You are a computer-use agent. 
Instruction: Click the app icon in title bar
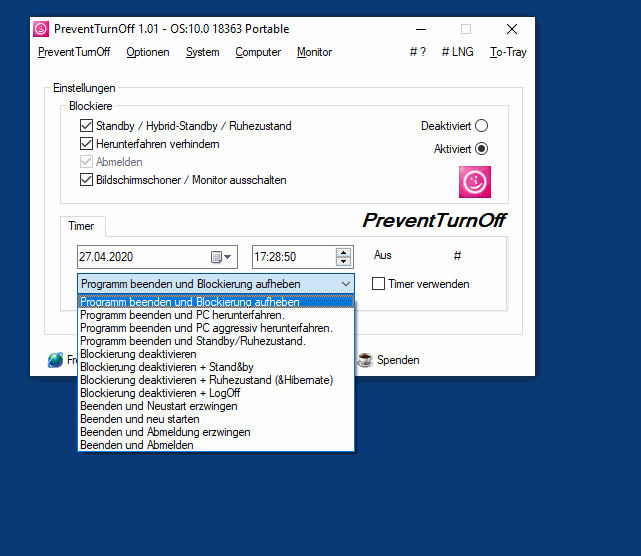pyautogui.click(x=41, y=29)
